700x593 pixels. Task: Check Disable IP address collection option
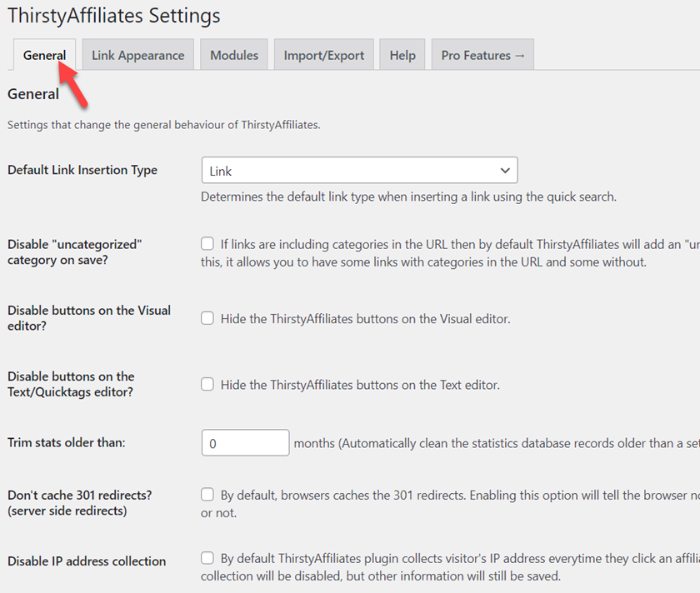[x=207, y=558]
